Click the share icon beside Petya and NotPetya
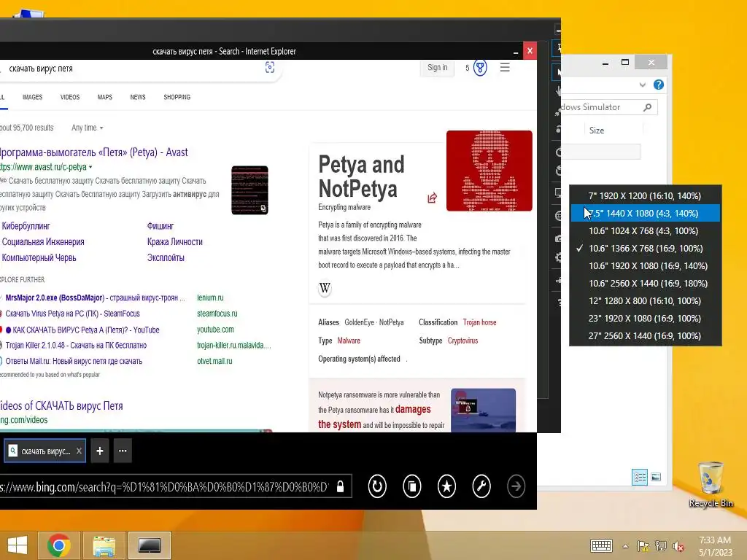This screenshot has width=747, height=560. point(432,198)
